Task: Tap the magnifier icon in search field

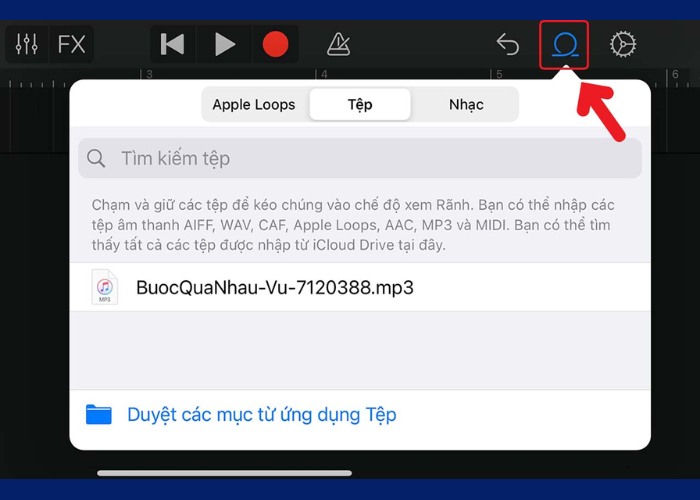Action: point(96,158)
